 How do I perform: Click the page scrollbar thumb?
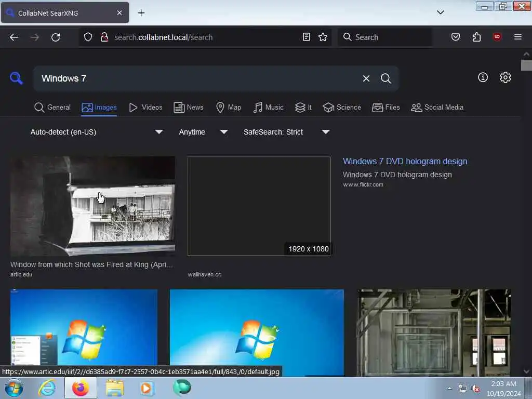point(526,65)
